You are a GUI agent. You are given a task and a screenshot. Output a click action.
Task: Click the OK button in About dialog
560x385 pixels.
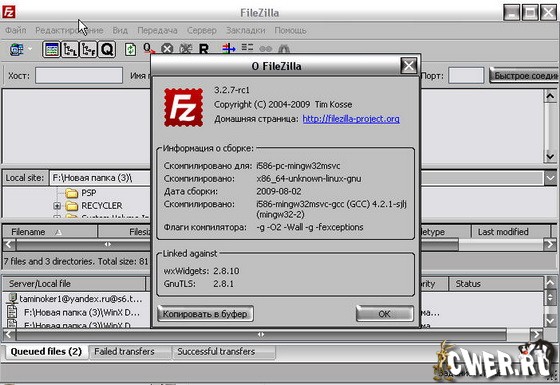pyautogui.click(x=385, y=314)
